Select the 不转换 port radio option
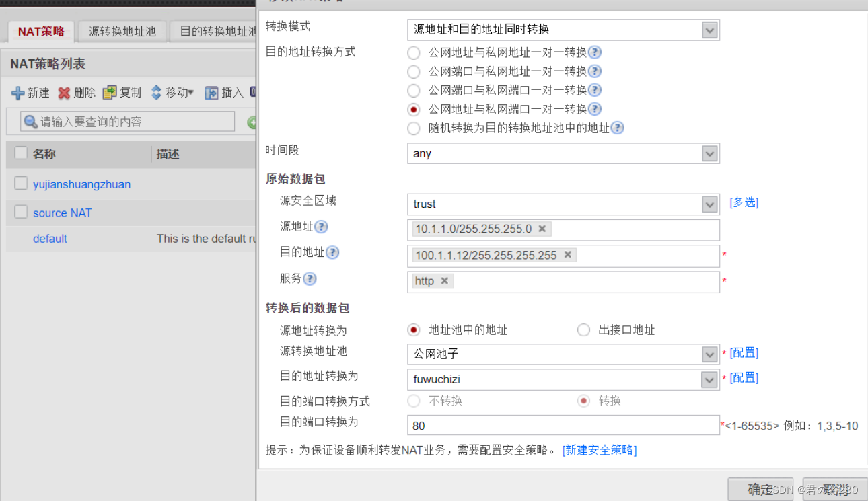868x501 pixels. click(414, 401)
